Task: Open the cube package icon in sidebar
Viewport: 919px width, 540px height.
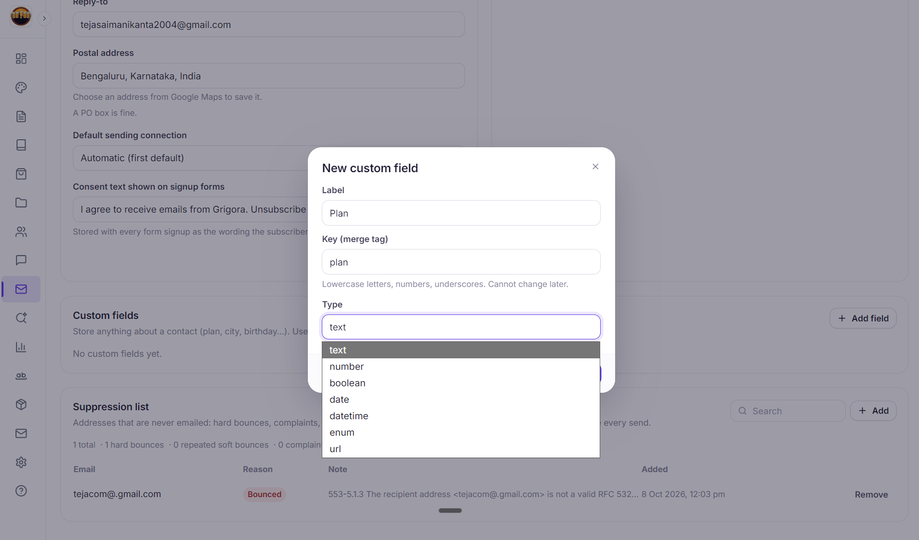Action: point(21,405)
